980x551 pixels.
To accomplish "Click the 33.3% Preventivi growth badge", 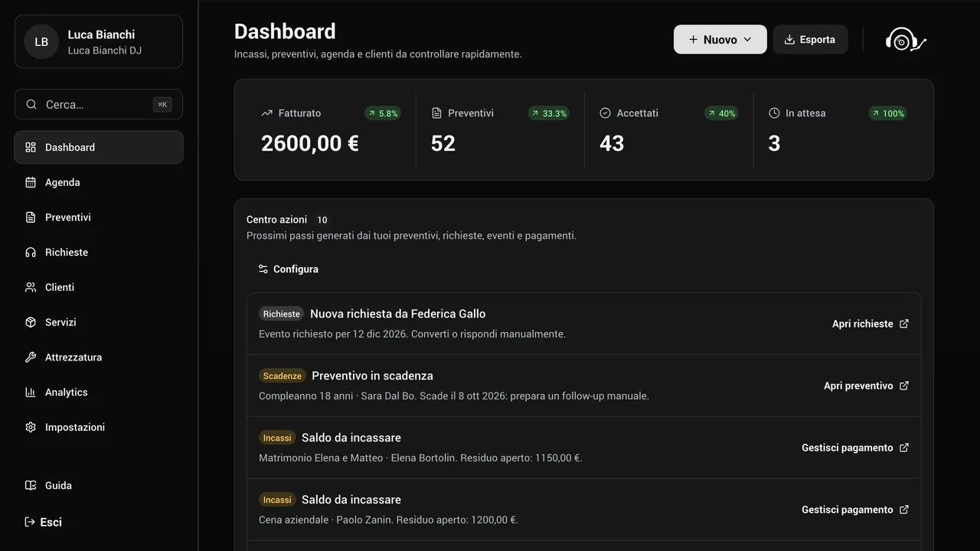I will click(549, 113).
